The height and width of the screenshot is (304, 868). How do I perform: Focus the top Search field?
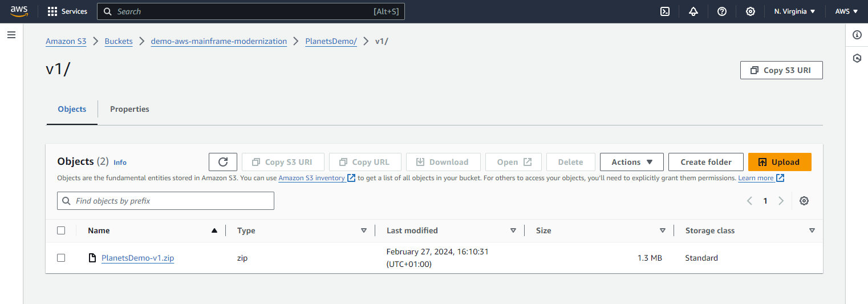point(251,11)
